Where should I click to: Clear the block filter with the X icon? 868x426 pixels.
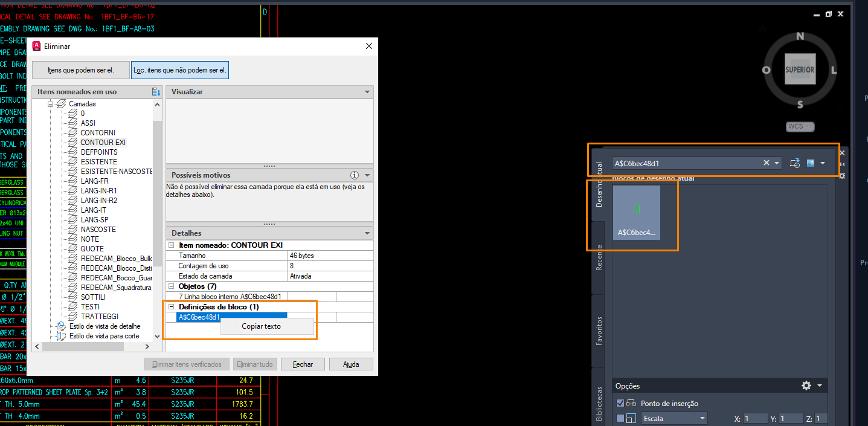point(767,163)
